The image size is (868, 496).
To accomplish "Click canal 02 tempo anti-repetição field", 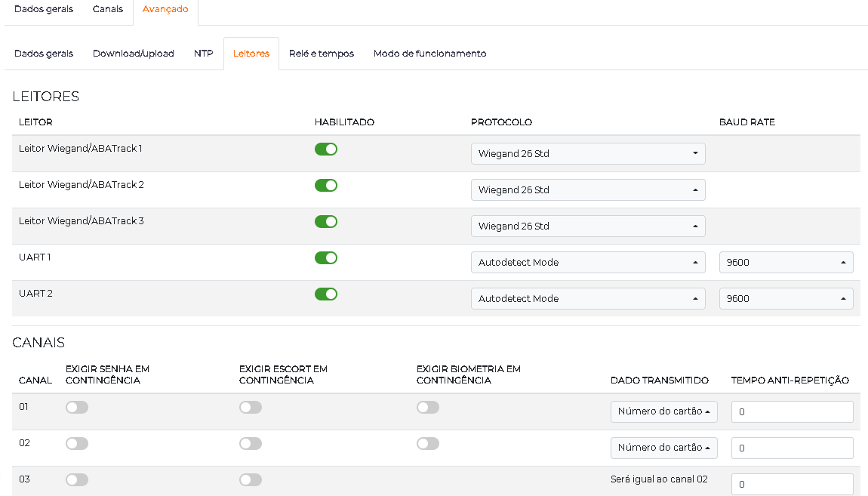I will (793, 448).
